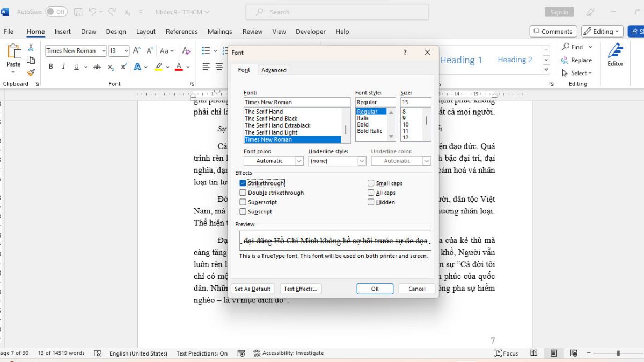The height and width of the screenshot is (362, 644).
Task: Open the Editing mode dropdown
Action: click(x=603, y=32)
